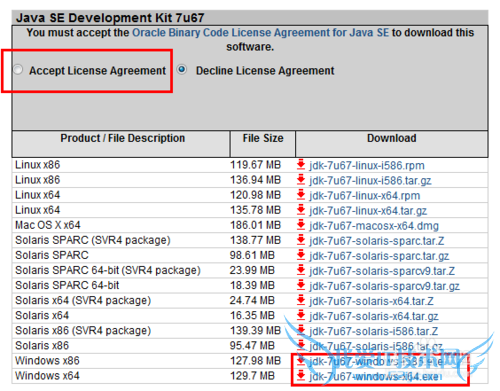Download jdk-7u67-macosx-x64.dmg file link
500x391 pixels.
pos(374,226)
